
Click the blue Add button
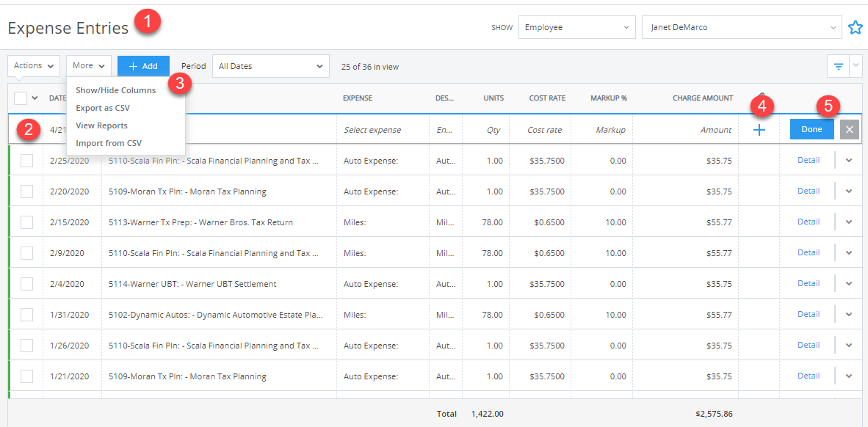coord(143,66)
